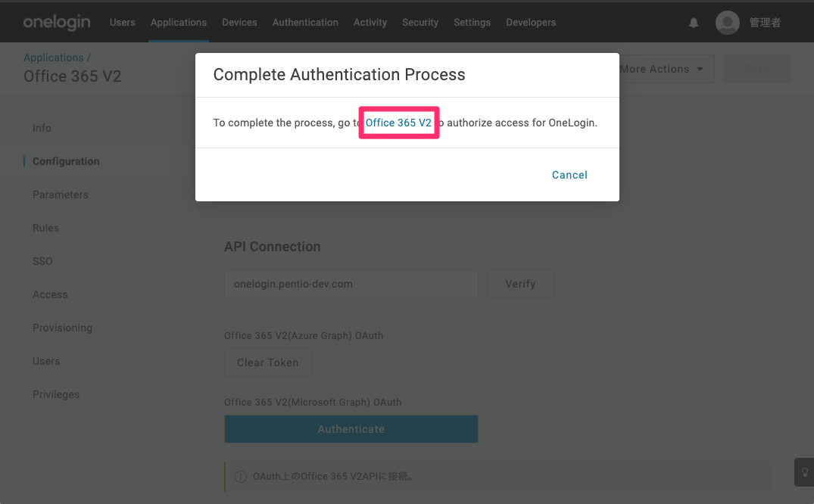
Task: Select the Parameters sidebar tab
Action: (61, 194)
